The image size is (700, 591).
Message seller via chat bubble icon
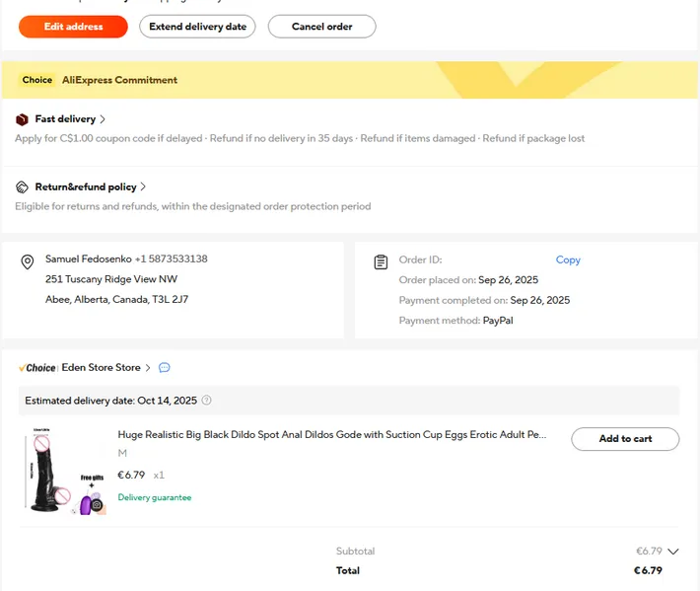coord(165,368)
